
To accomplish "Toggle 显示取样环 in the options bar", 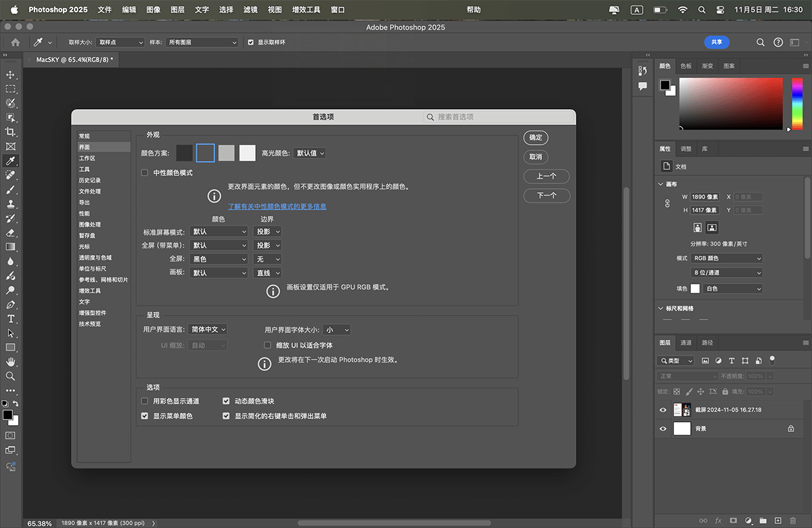I will coord(251,42).
